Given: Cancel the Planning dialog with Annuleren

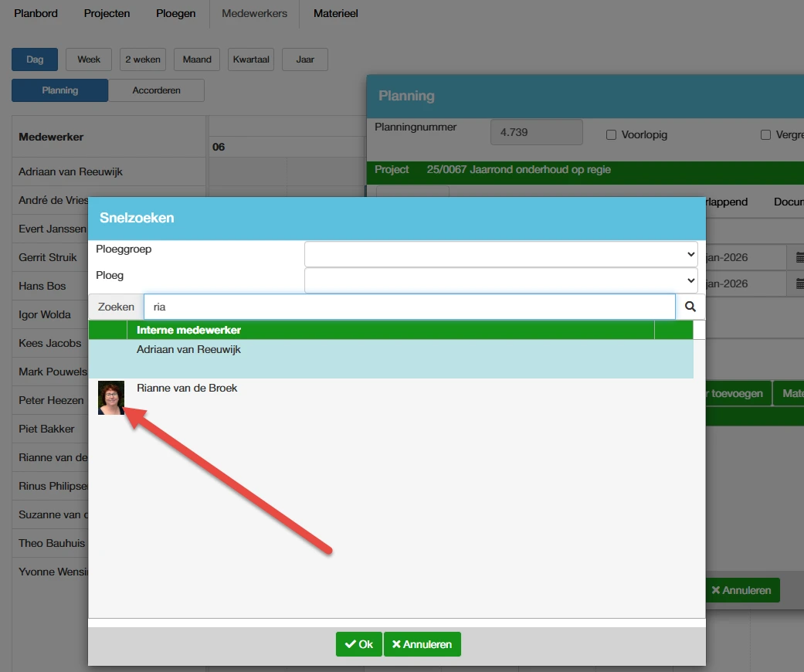Looking at the screenshot, I should tap(741, 590).
